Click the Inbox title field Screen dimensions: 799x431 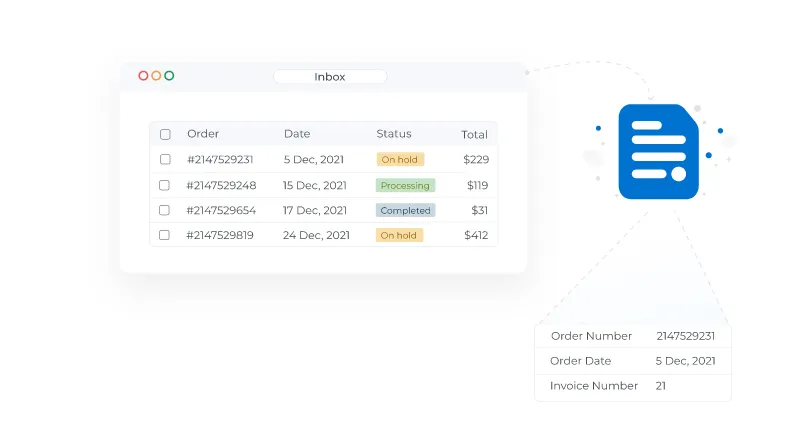(x=330, y=77)
